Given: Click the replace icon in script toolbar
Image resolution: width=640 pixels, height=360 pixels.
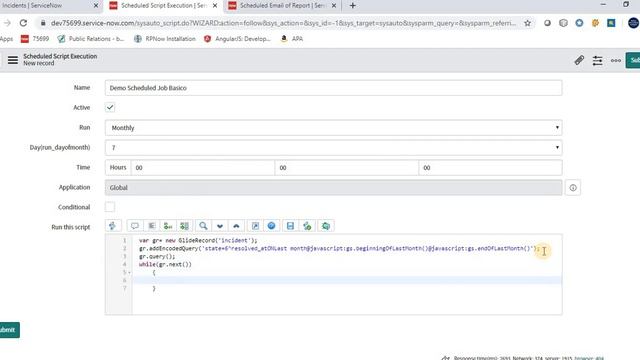Looking at the screenshot, I should coord(168,226).
